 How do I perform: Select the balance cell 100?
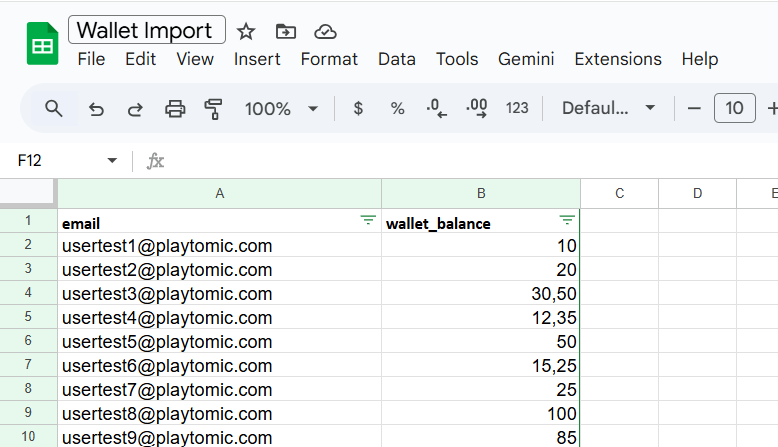click(x=481, y=413)
